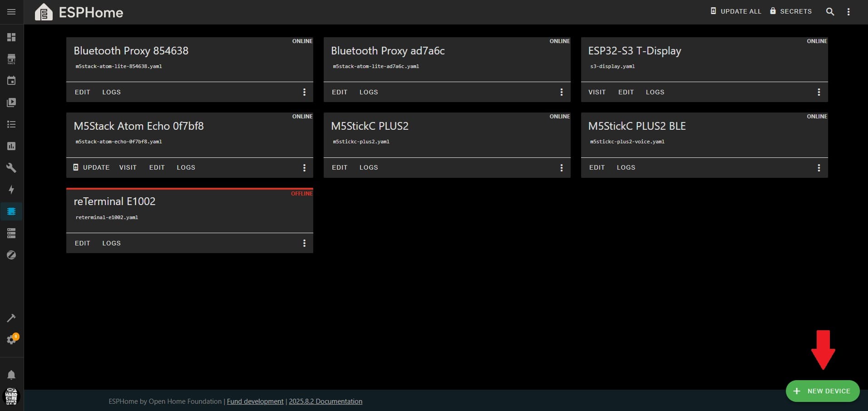Open the To-do lists sidebar icon
This screenshot has width=868, height=411.
(11, 124)
